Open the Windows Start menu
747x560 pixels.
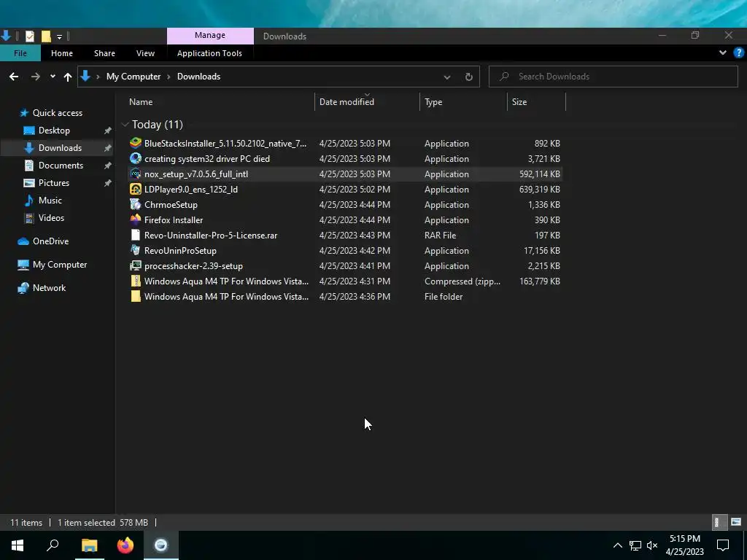[x=18, y=545]
